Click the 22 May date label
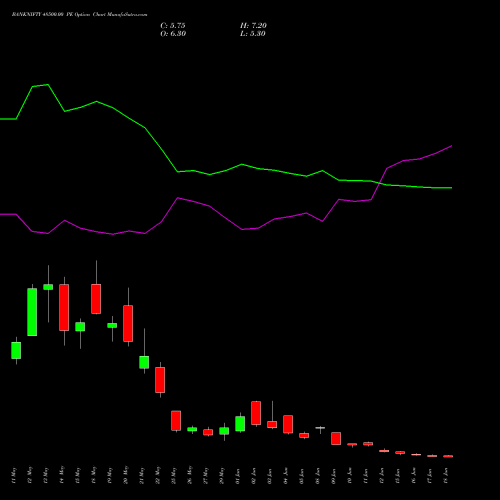The height and width of the screenshot is (500, 500). pyautogui.click(x=158, y=475)
